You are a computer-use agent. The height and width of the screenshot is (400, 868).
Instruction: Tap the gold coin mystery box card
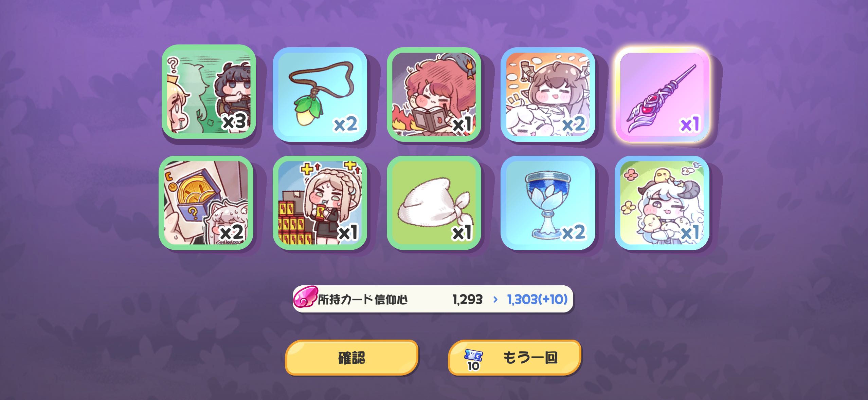(206, 203)
